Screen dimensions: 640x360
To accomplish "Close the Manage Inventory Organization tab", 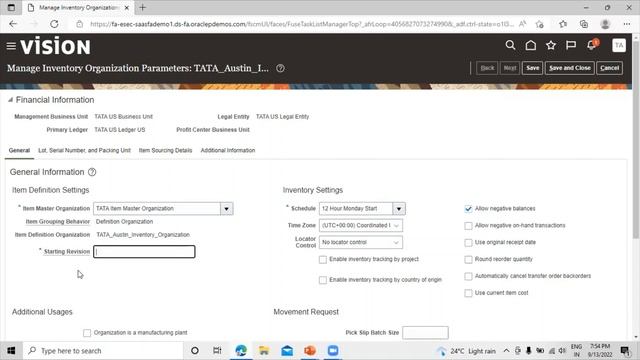I will 127,7.
